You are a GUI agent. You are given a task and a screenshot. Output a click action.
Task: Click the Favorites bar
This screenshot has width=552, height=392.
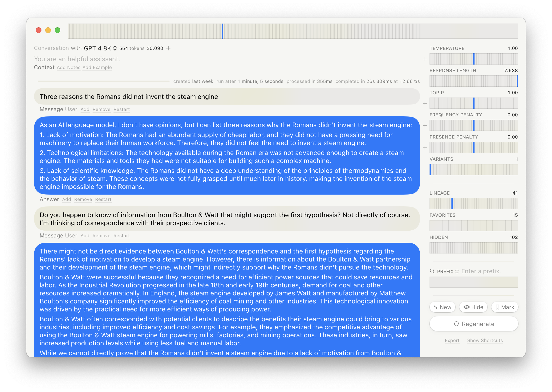pos(474,226)
